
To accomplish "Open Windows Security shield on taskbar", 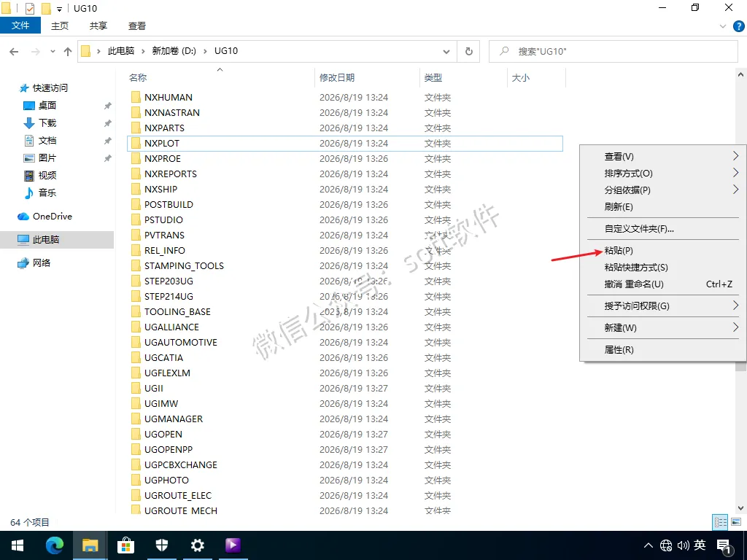I will [161, 545].
